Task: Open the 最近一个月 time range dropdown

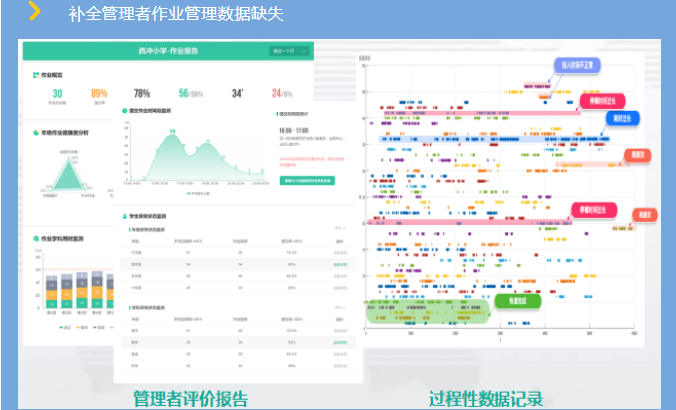Action: [x=289, y=50]
